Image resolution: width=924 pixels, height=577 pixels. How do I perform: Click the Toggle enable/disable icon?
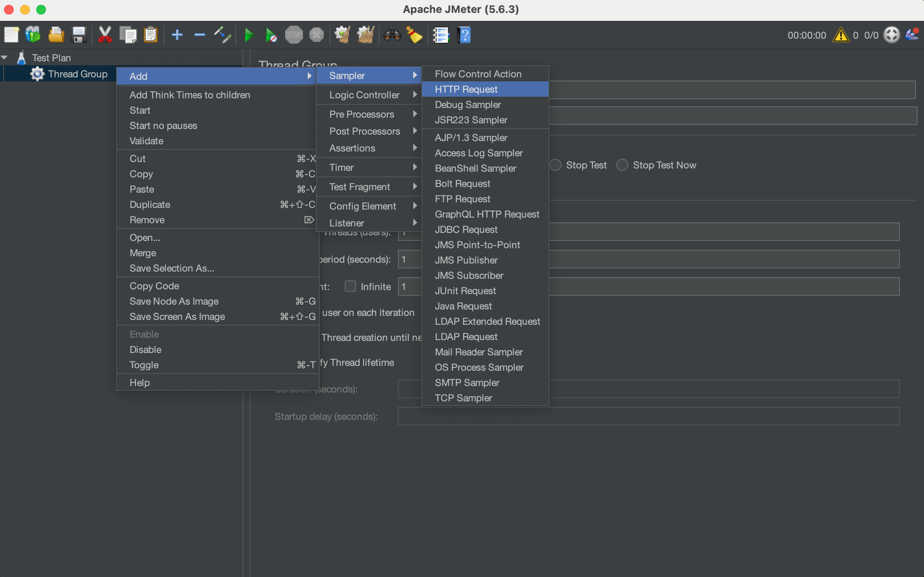[x=222, y=35]
